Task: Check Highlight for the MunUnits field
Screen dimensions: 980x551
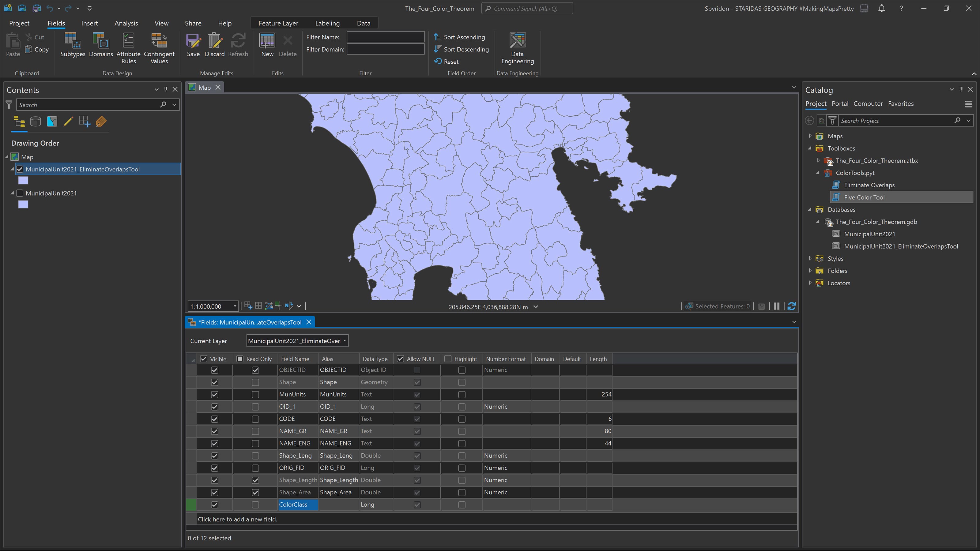Action: click(462, 394)
